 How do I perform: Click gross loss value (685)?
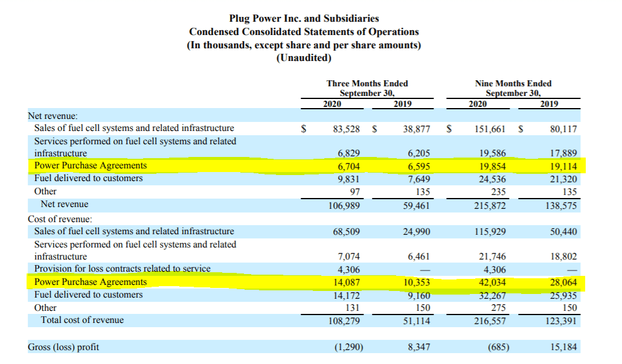click(x=499, y=347)
